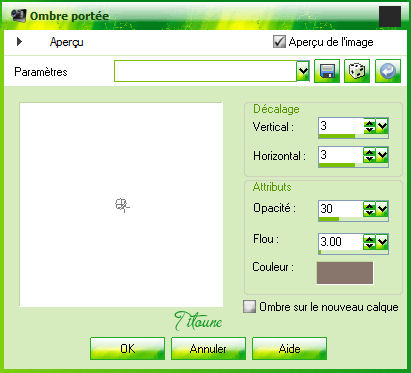The width and height of the screenshot is (411, 373).
Task: Click into the Flou value field
Action: point(341,241)
